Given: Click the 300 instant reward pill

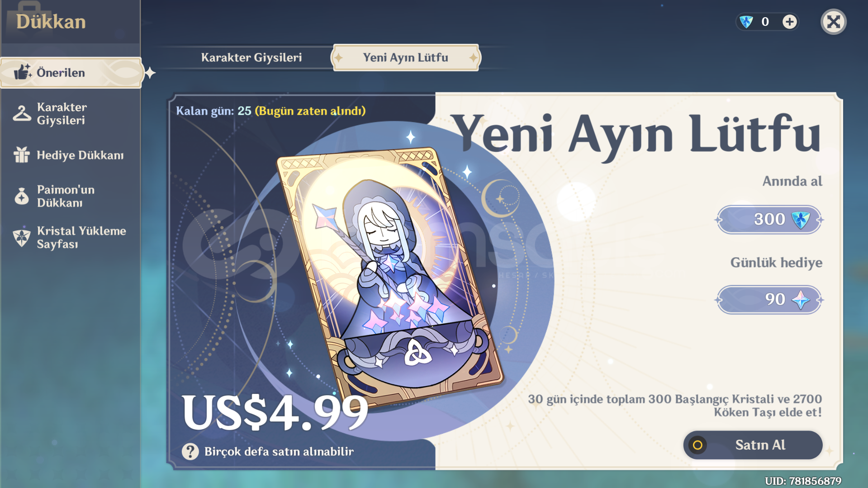Looking at the screenshot, I should [769, 220].
